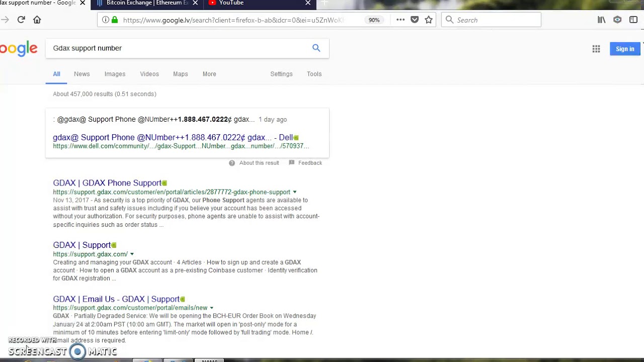
Task: Click the feedback flag icon
Action: (291, 162)
